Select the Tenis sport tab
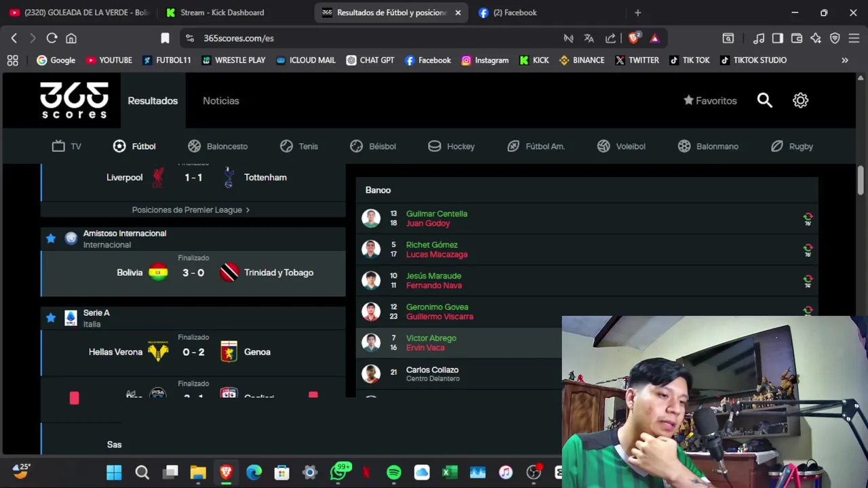The image size is (868, 488). 299,146
